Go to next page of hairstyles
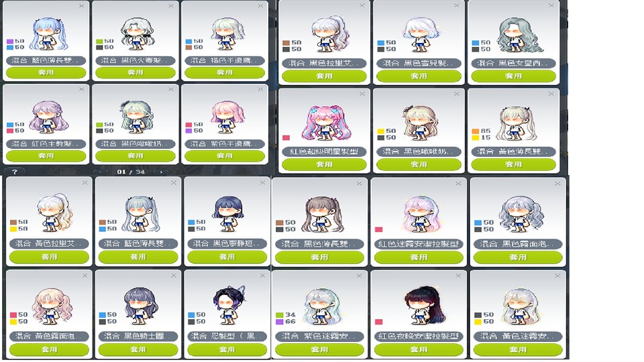 [x=160, y=172]
